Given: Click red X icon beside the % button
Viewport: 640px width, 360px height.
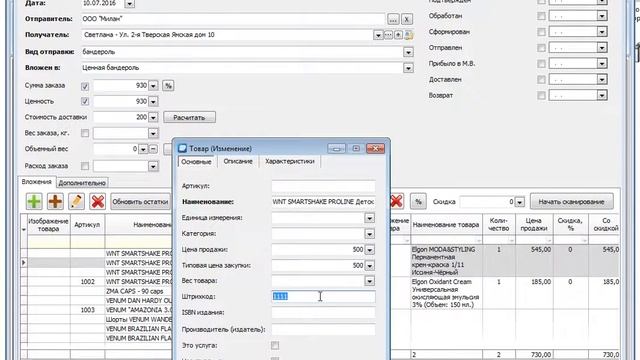Looking at the screenshot, I should click(x=396, y=201).
